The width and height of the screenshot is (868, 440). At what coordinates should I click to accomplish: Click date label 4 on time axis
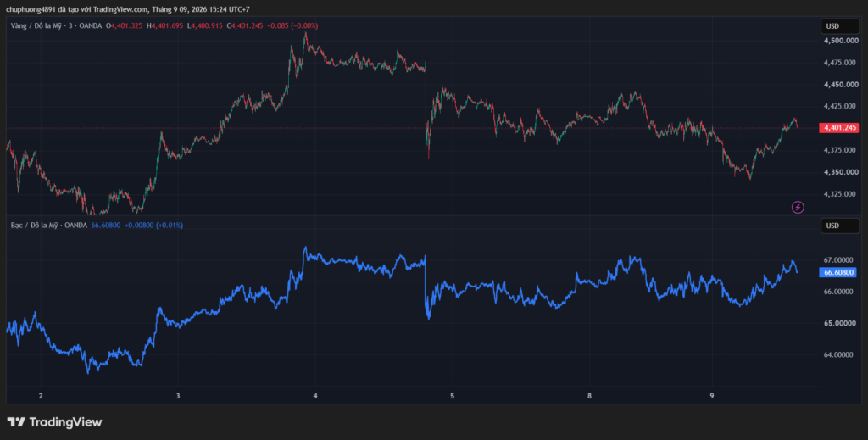coord(315,396)
